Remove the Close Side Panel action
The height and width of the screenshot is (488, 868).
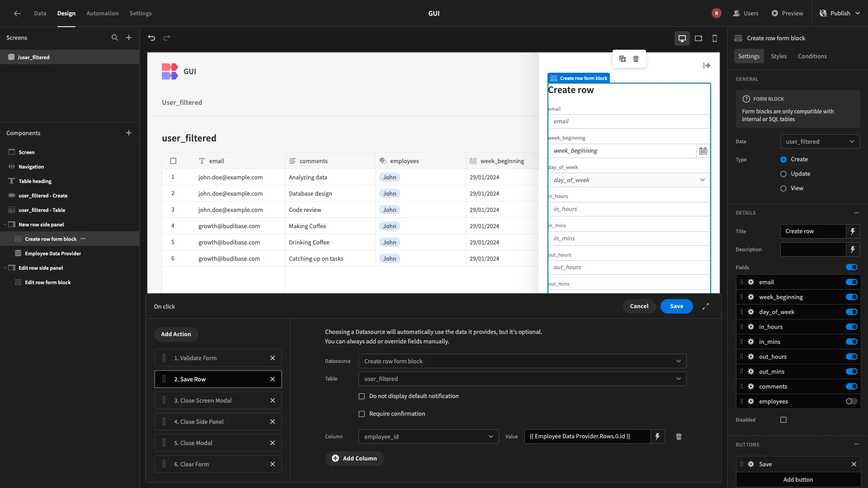point(273,422)
